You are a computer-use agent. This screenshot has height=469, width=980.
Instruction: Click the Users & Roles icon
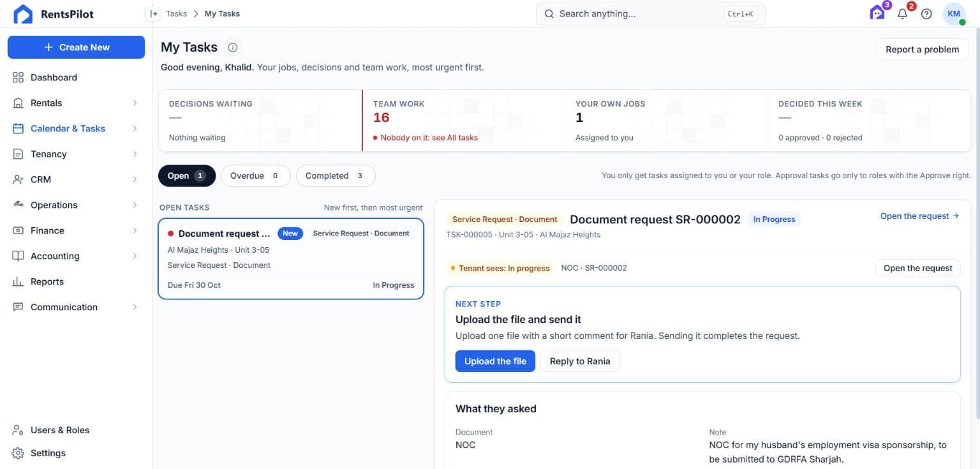[18, 430]
